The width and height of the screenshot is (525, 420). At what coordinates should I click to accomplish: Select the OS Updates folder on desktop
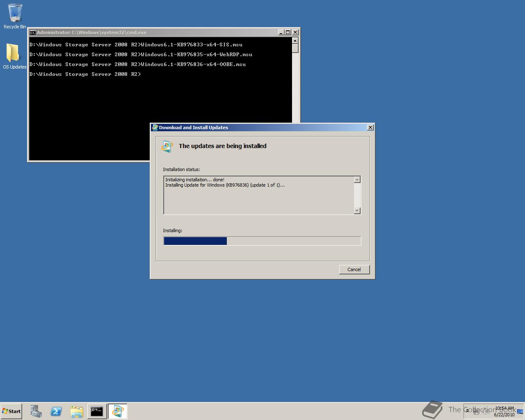[x=14, y=56]
